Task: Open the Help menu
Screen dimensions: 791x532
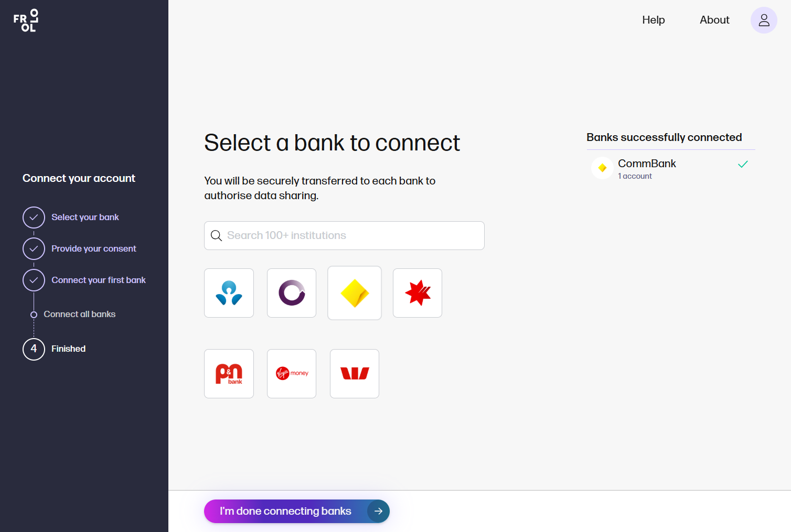Action: point(654,20)
